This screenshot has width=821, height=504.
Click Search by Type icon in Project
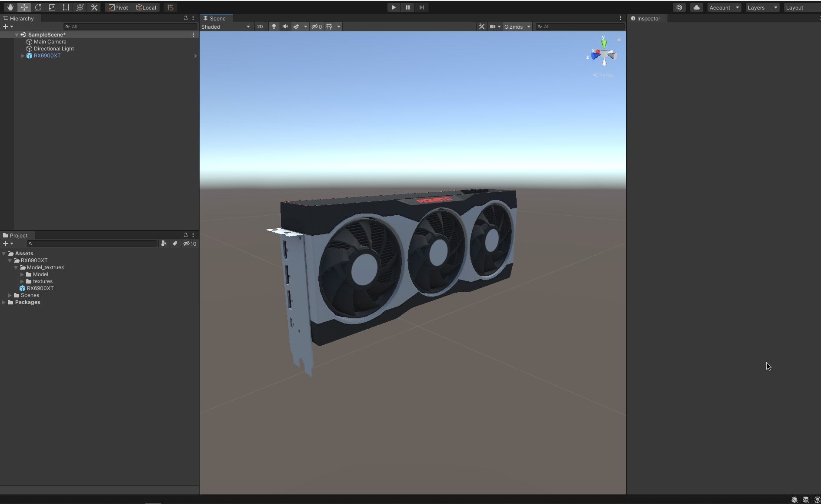[164, 244]
